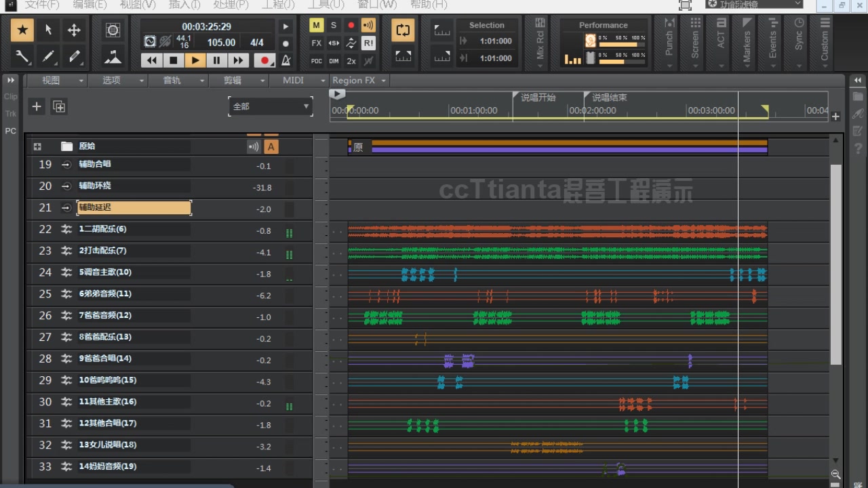Click the duplicate track icon
This screenshot has width=868, height=488.
(x=59, y=106)
